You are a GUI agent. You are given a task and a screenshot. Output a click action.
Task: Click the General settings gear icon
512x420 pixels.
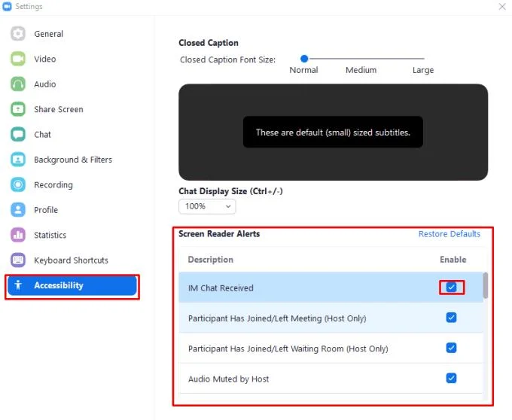pos(18,34)
